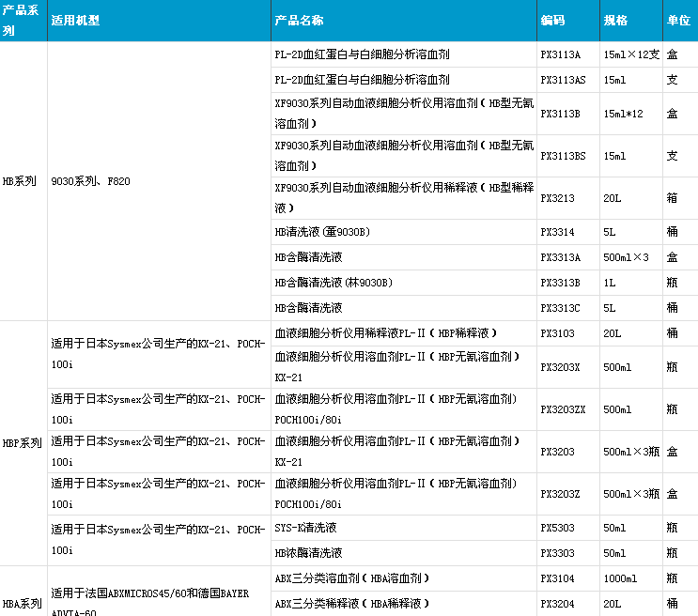This screenshot has width=698, height=616.
Task: Click the HB浓酶清洗液 product name
Action: coord(308,553)
